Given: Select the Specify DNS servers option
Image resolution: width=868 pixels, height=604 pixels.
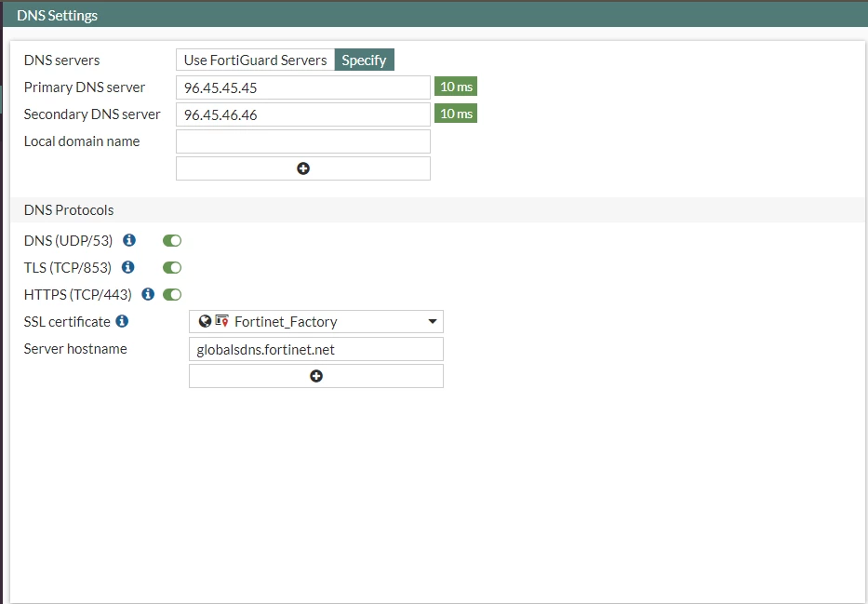Looking at the screenshot, I should click(365, 60).
